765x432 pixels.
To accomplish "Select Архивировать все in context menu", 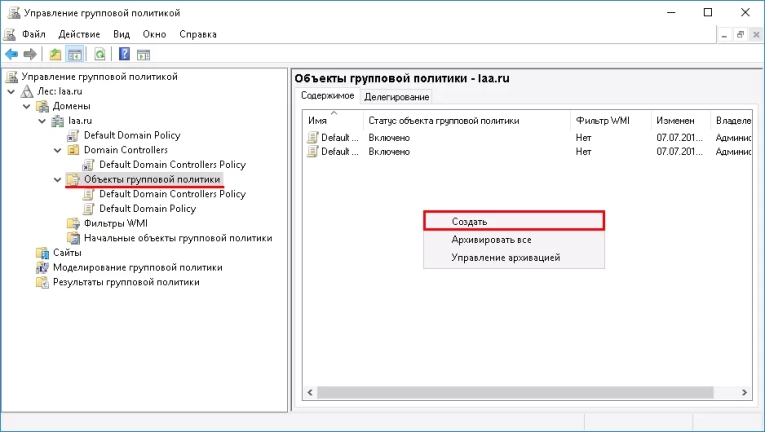I will [491, 240].
